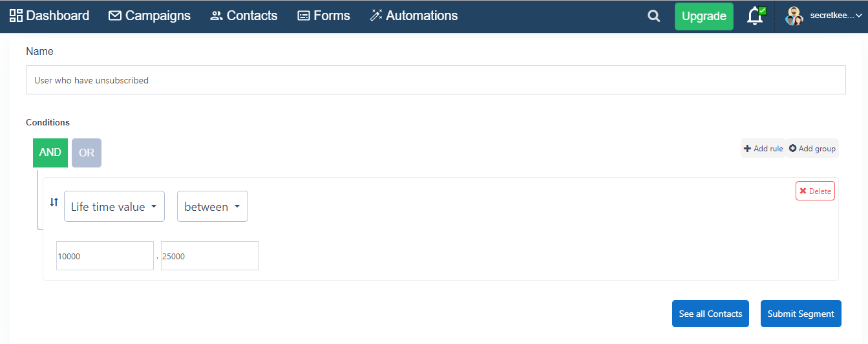
Task: Click the Contacts people icon
Action: [x=217, y=16]
